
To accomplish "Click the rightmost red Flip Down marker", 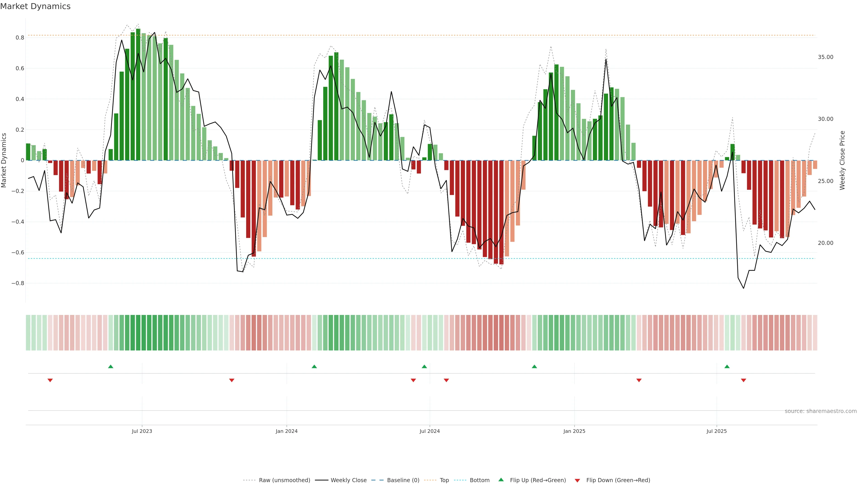I will tap(743, 380).
